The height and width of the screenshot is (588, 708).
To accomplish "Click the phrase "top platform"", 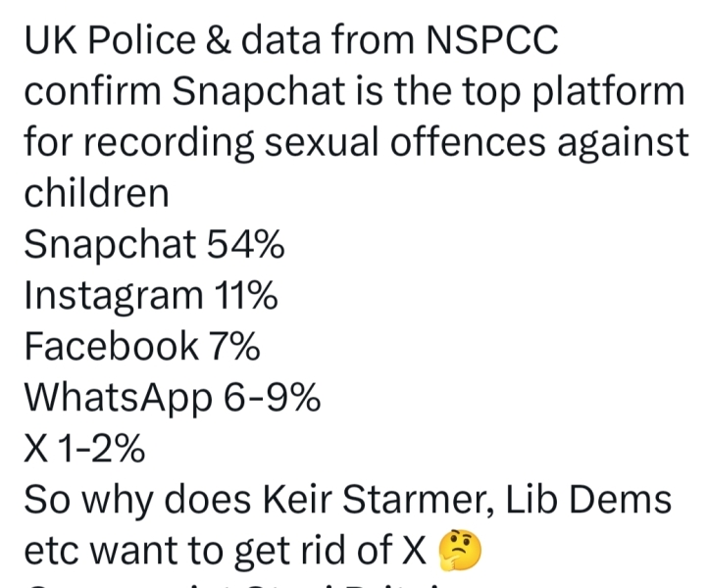I will click(x=575, y=91).
